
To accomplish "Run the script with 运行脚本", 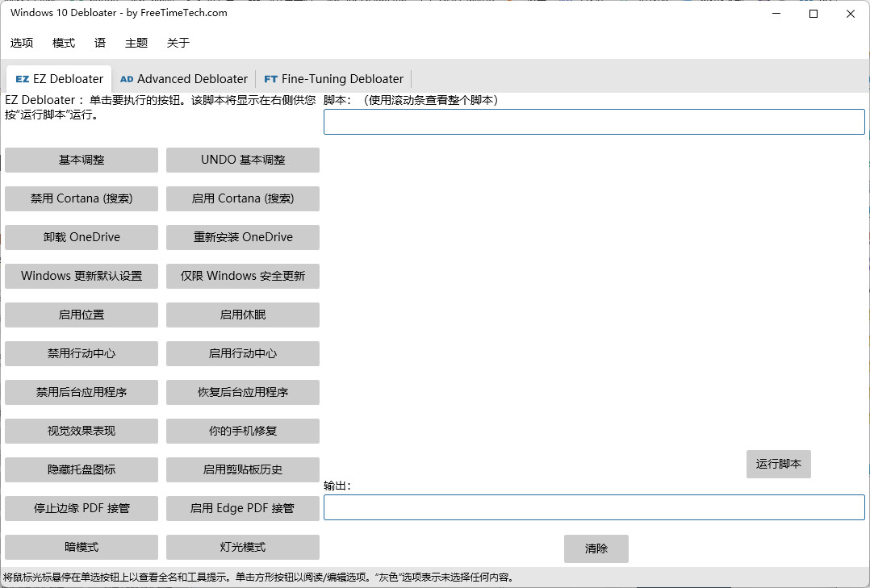I will click(x=779, y=465).
